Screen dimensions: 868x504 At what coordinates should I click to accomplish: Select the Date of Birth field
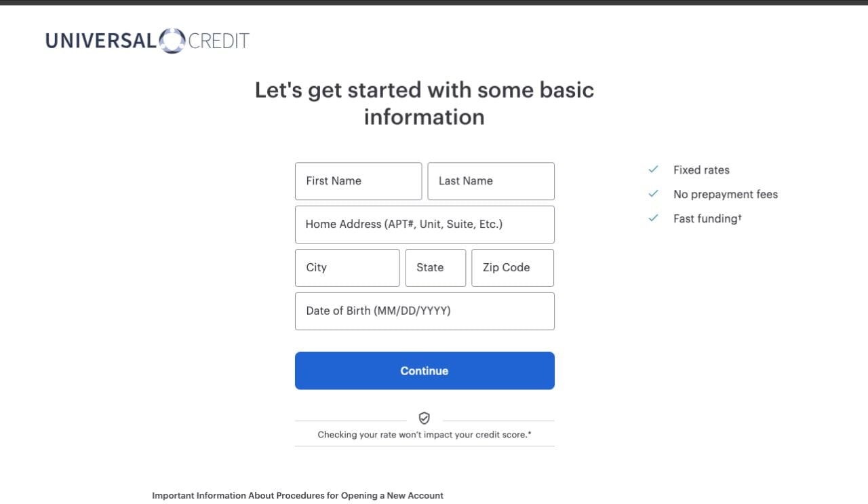425,311
